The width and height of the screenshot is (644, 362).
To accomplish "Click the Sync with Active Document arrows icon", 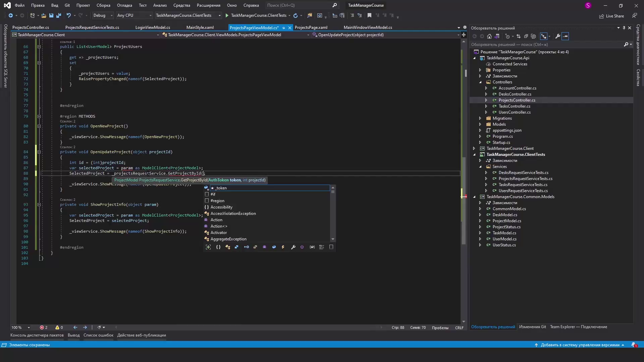I will pos(519,36).
